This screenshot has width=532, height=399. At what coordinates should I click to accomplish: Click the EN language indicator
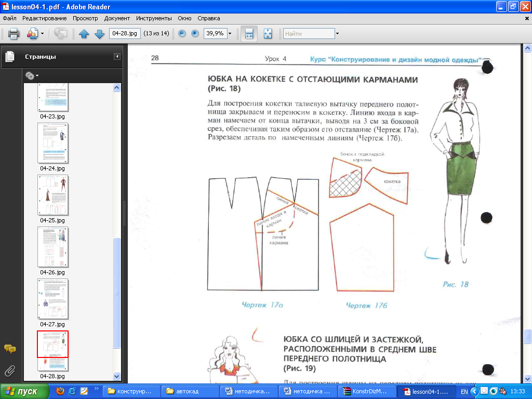click(464, 392)
